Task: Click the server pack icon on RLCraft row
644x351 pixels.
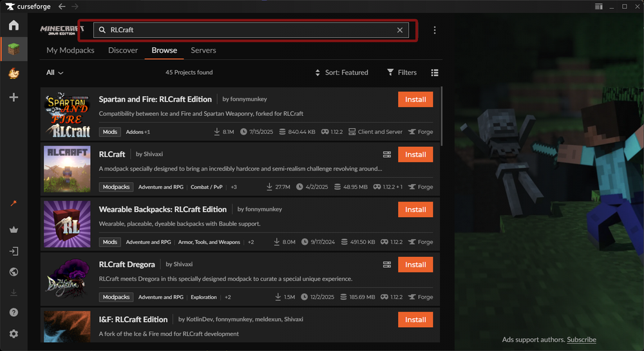Action: 387,155
